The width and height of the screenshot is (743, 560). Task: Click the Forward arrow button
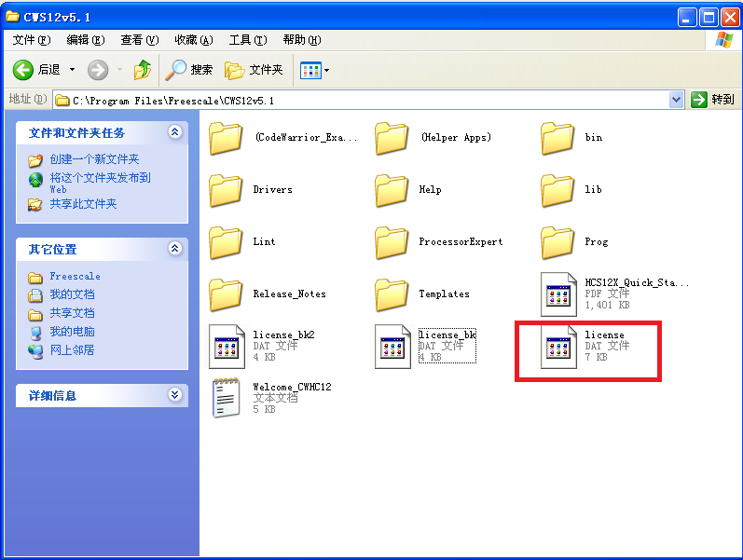[98, 70]
